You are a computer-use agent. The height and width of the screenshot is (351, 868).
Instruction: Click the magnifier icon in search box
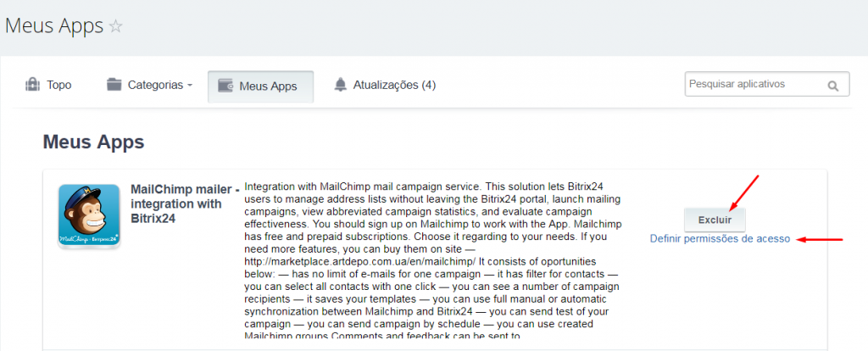(x=832, y=86)
